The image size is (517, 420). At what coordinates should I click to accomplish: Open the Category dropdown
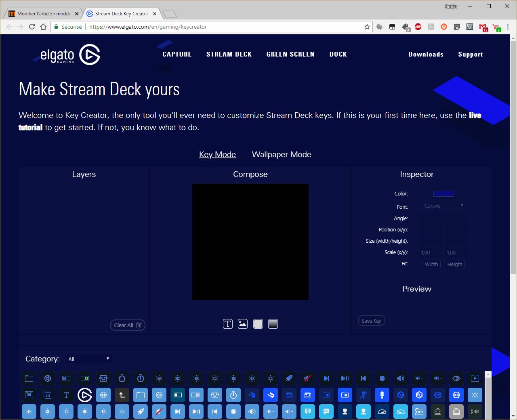89,359
